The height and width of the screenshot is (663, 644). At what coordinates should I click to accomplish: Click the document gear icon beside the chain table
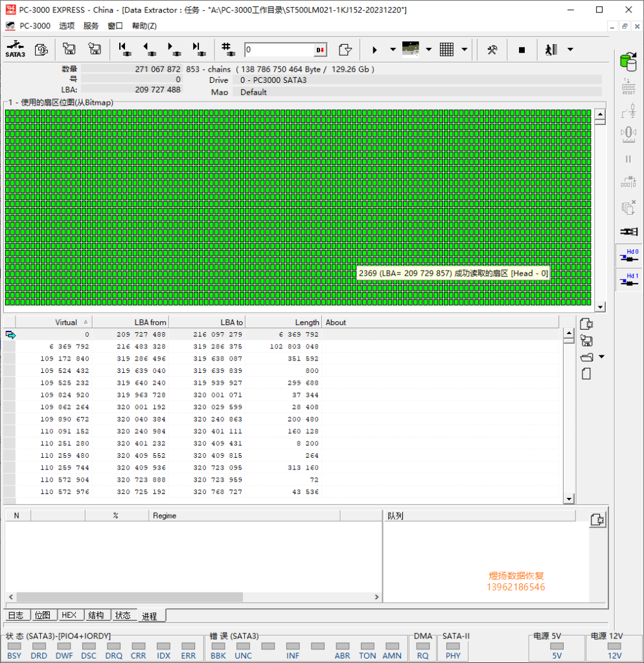point(586,324)
